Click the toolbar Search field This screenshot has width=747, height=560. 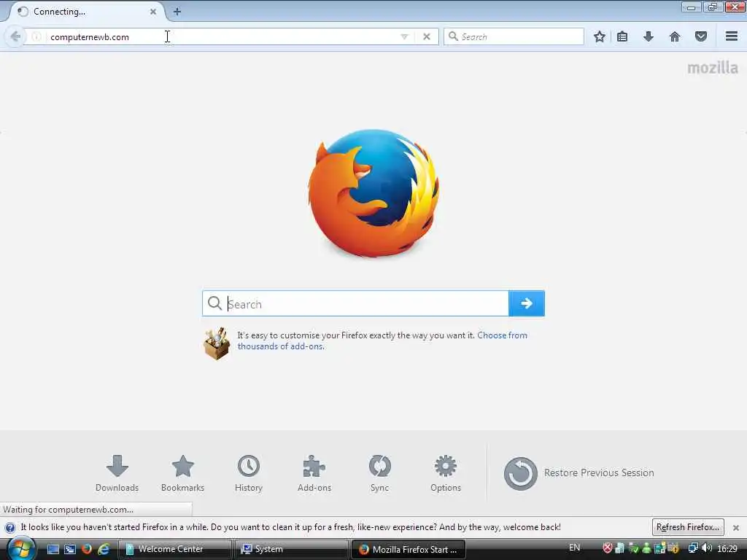(514, 36)
